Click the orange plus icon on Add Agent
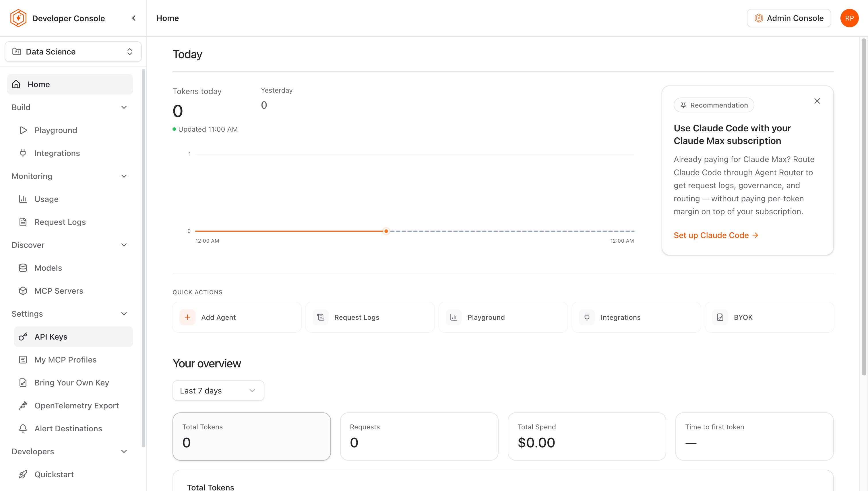The image size is (868, 491). (x=187, y=317)
